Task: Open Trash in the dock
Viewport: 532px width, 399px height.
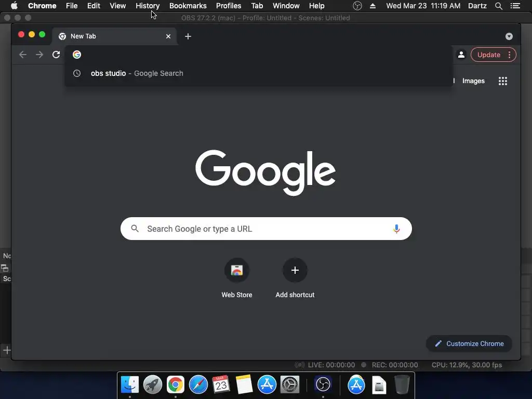Action: point(402,384)
